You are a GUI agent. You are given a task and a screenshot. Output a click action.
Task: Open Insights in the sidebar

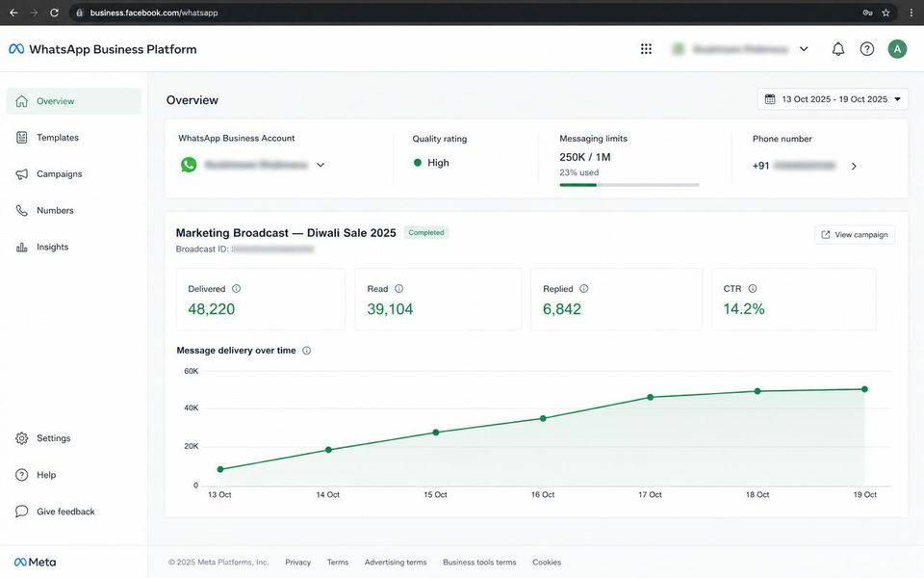(74, 248)
